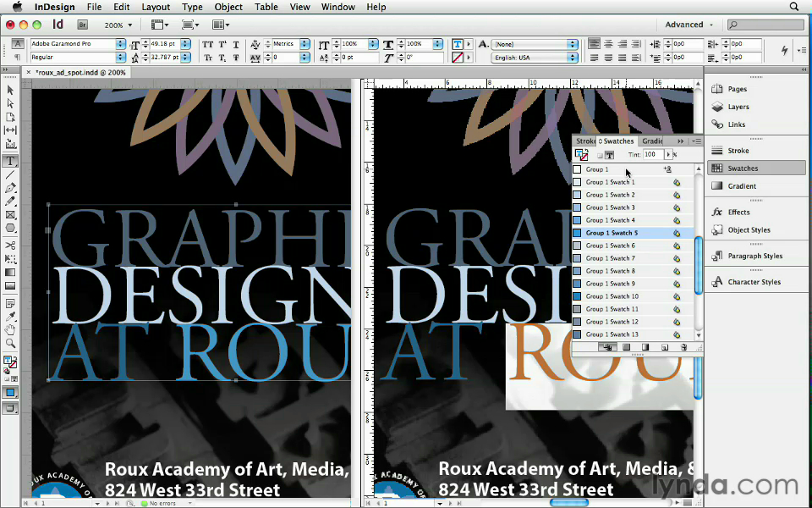
Task: Toggle Strikethrough text formatting
Action: click(236, 58)
